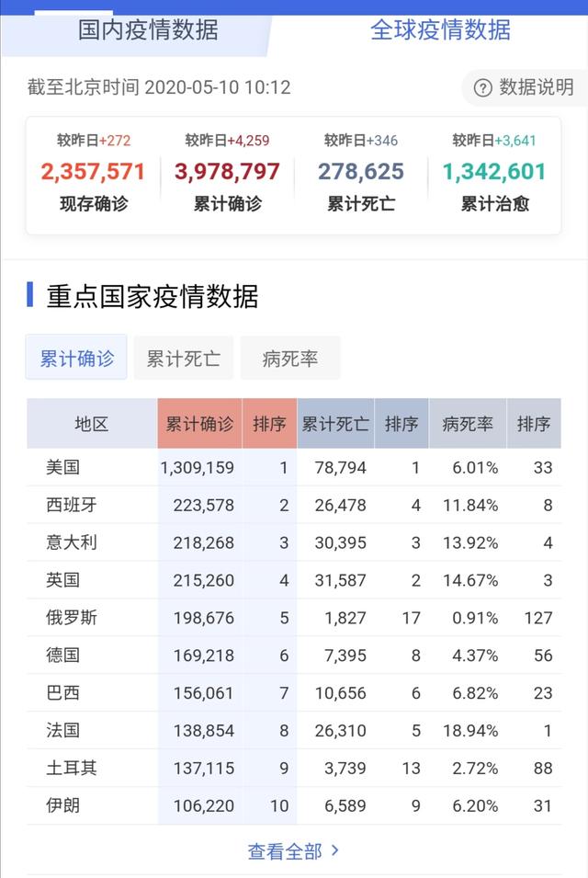The height and width of the screenshot is (878, 588).
Task: Expand the list with 查看全部 link
Action: [x=285, y=851]
